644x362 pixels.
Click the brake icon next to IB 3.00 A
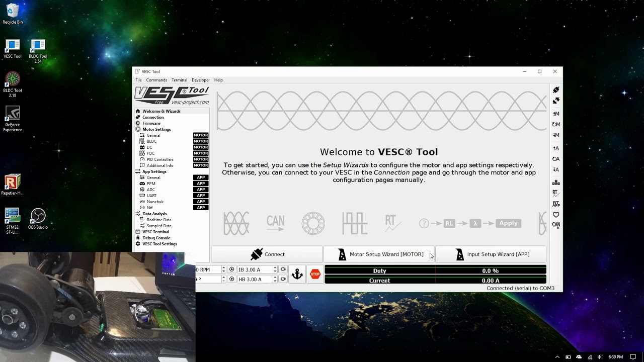pos(283,269)
